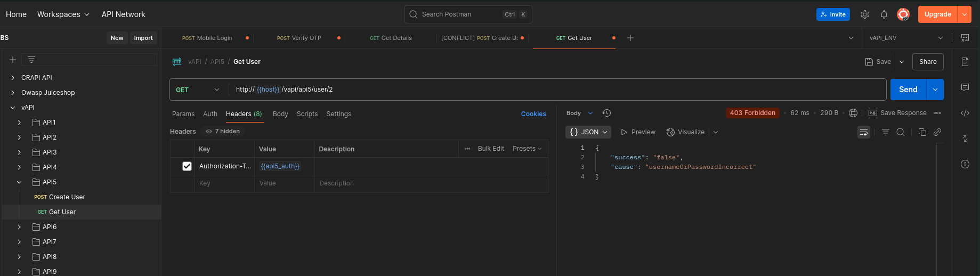Open the request info icon

pyautogui.click(x=965, y=164)
